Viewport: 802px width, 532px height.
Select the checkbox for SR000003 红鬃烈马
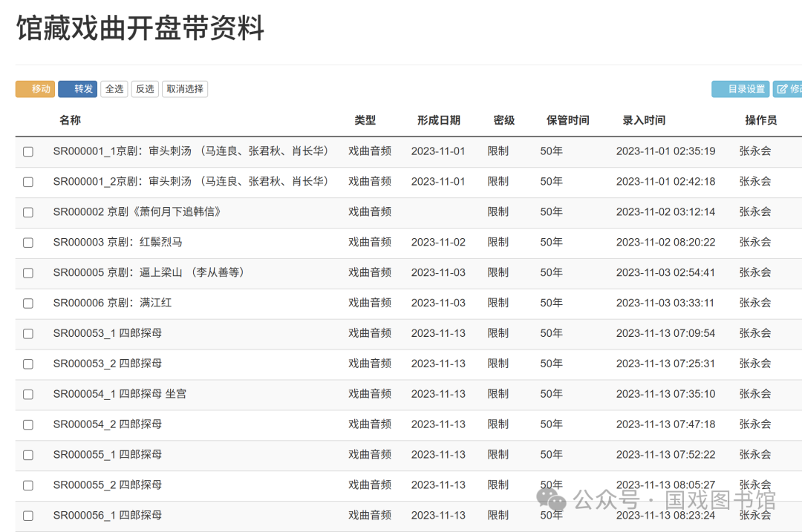[28, 243]
